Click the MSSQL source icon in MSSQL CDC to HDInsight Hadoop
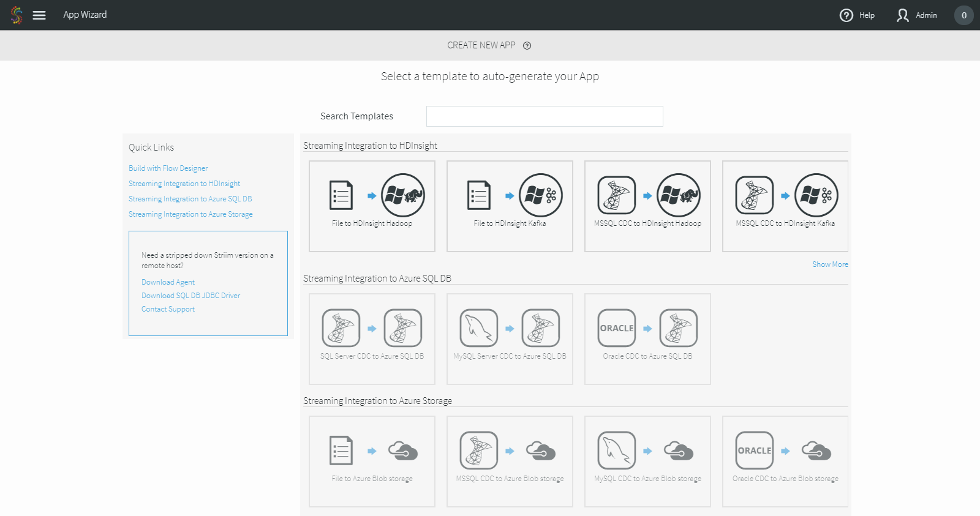This screenshot has height=516, width=980. (617, 195)
